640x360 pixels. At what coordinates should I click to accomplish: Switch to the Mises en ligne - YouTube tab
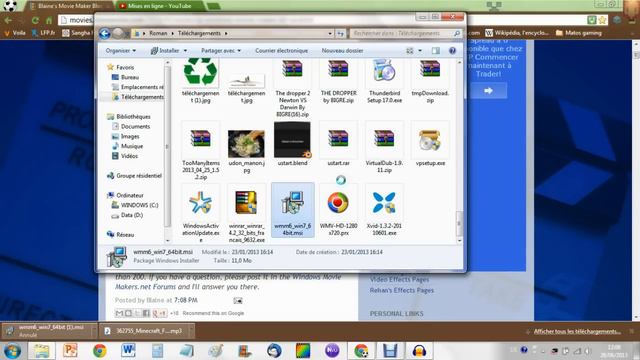point(160,6)
